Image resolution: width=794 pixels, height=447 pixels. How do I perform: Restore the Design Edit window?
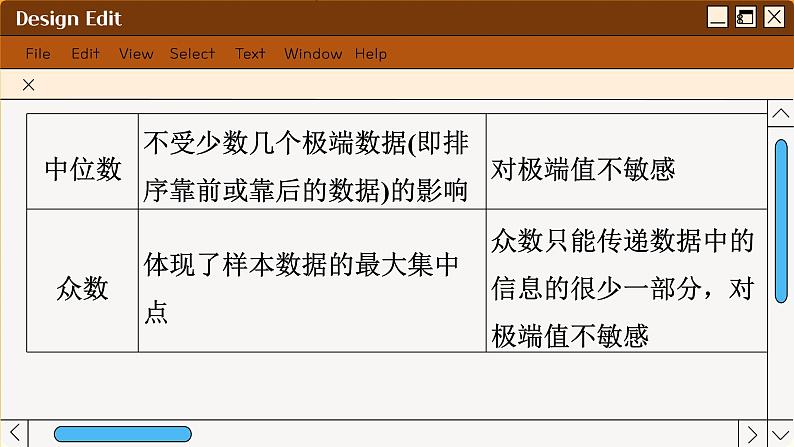coord(745,17)
